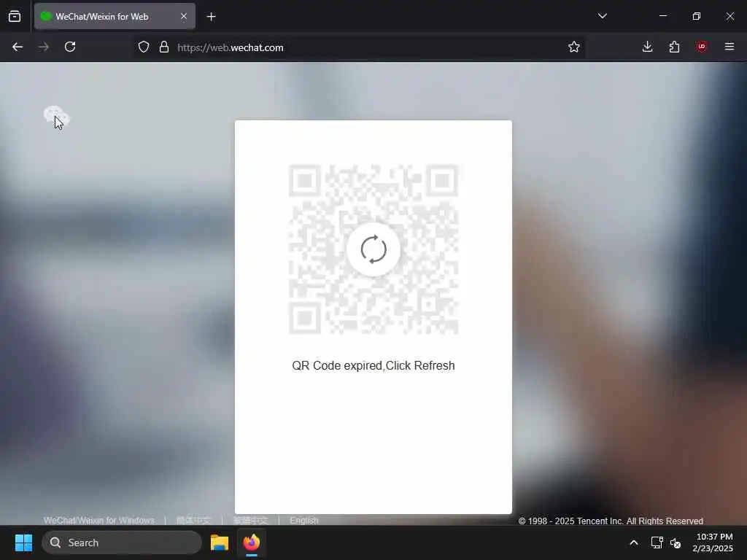The height and width of the screenshot is (560, 747).
Task: Open Firefox application hamburger menu
Action: [729, 47]
